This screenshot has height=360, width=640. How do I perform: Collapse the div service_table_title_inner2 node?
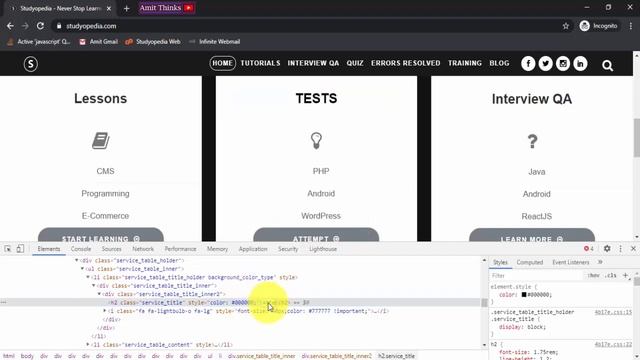pos(99,294)
